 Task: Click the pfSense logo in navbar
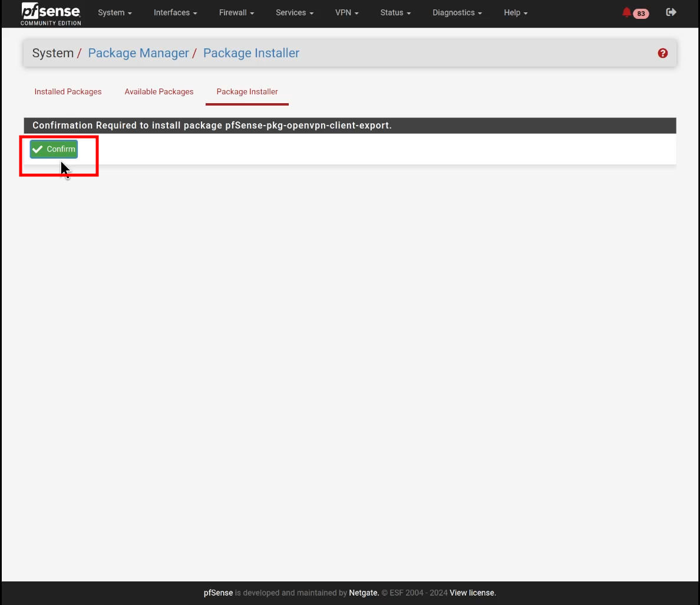click(x=51, y=14)
